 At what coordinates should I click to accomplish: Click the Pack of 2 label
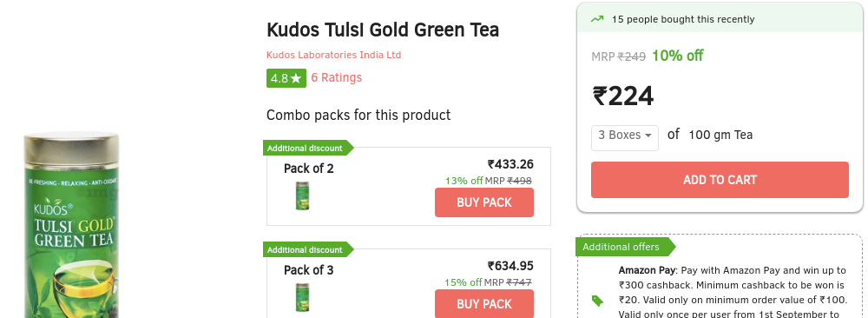309,169
